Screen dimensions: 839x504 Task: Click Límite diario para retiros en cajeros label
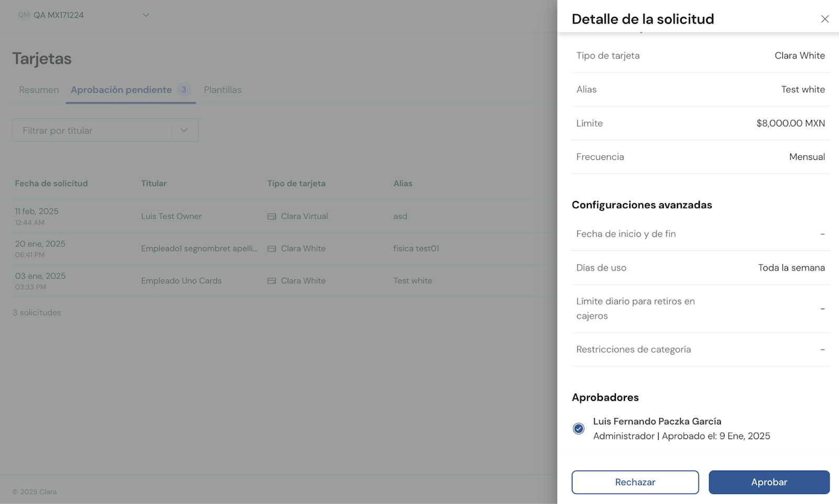pyautogui.click(x=636, y=309)
